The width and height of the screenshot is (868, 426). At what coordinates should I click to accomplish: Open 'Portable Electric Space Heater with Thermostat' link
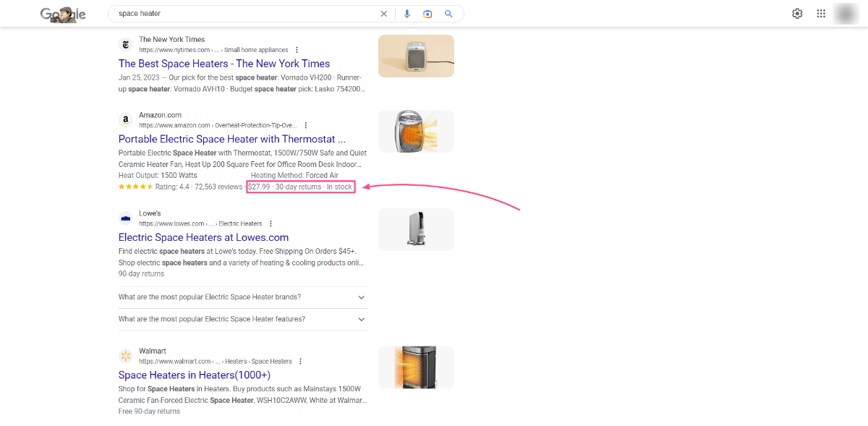tap(232, 139)
